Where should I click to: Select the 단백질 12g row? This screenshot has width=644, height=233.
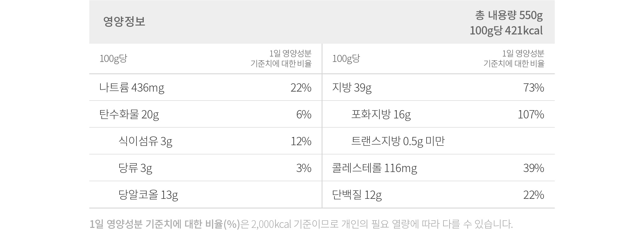click(x=438, y=195)
